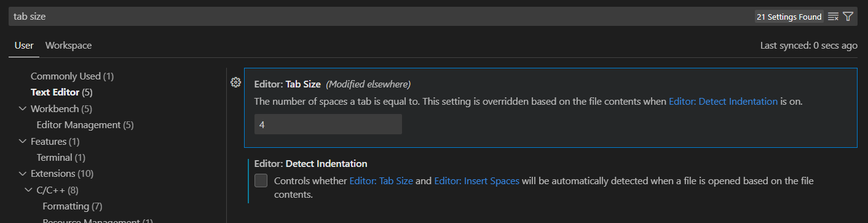
Task: Open the settings filter funnel icon
Action: (848, 17)
